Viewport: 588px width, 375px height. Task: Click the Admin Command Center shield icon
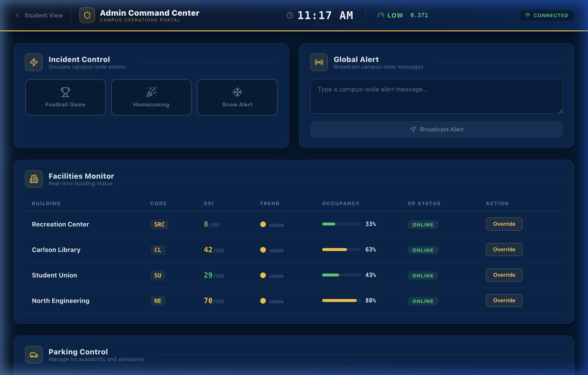click(x=87, y=15)
